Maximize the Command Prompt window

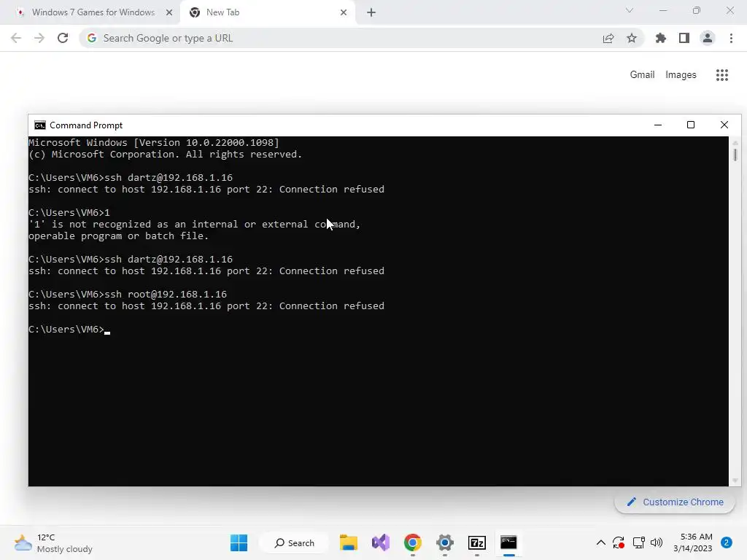click(691, 125)
